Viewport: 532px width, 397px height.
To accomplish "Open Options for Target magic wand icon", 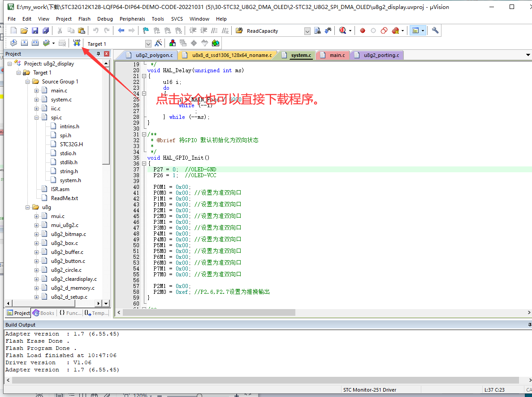I will coord(158,43).
